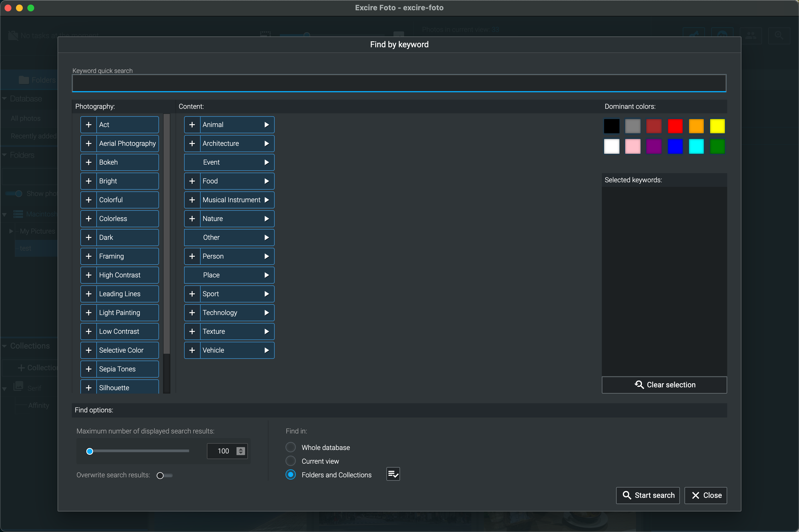The width and height of the screenshot is (799, 532).
Task: Pick the cyan dominant color swatch
Action: pos(696,146)
